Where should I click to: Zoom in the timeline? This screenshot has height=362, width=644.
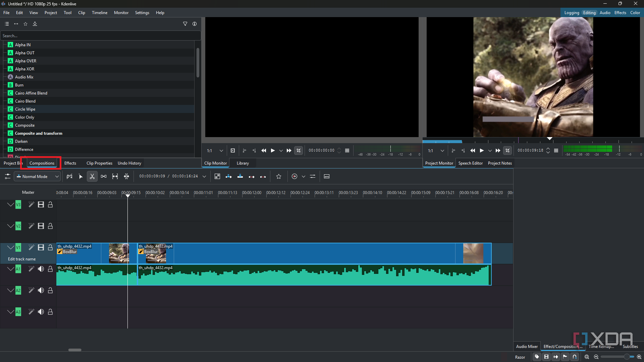click(x=639, y=357)
